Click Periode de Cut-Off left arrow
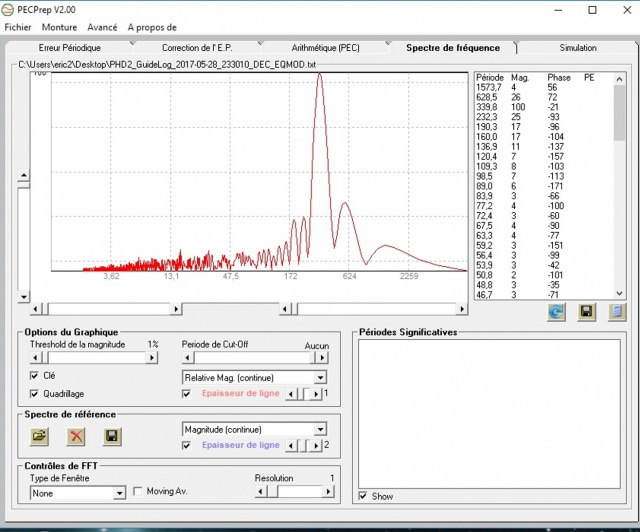This screenshot has height=532, width=640. pos(187,358)
